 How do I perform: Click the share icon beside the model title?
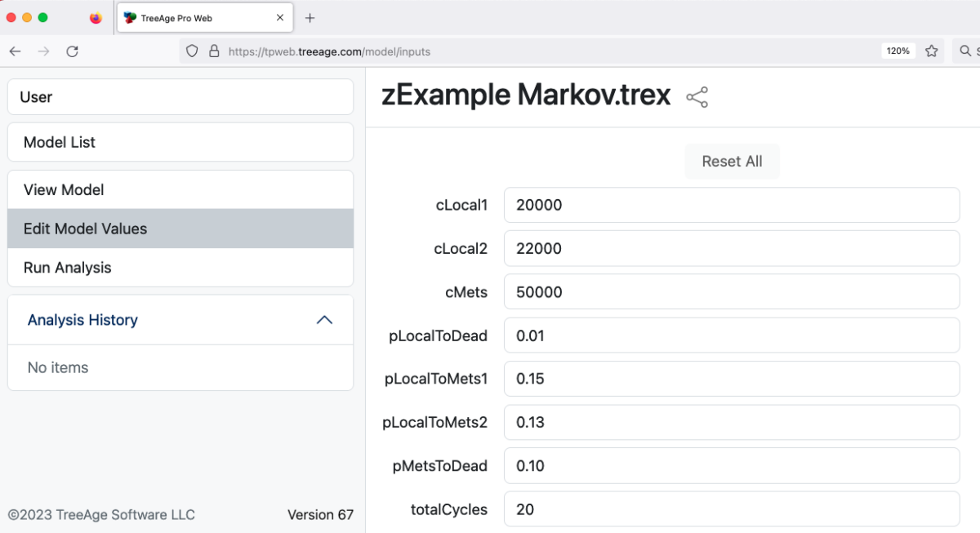click(x=698, y=96)
